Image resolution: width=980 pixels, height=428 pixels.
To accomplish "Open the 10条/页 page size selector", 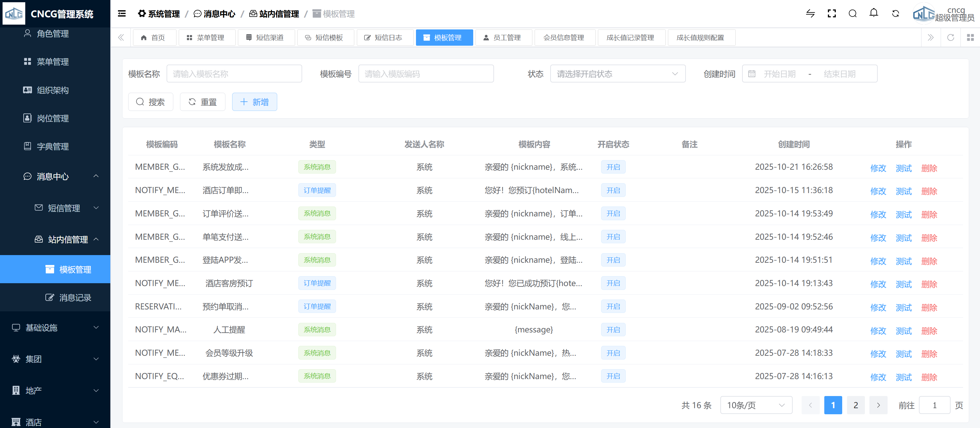I will point(756,405).
